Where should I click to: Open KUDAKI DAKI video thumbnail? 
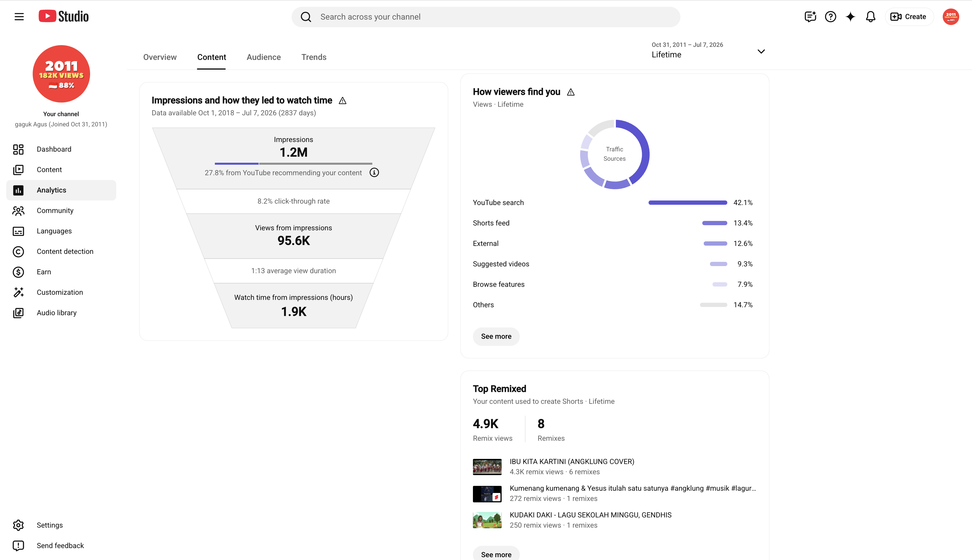(487, 520)
